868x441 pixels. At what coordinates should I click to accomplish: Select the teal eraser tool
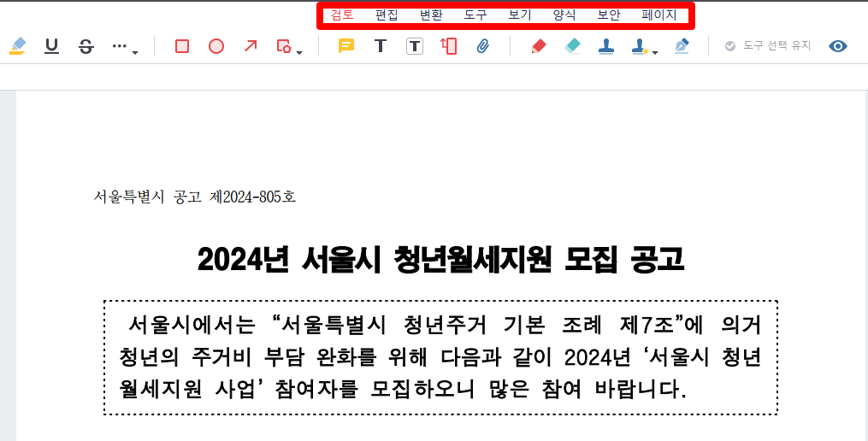[x=572, y=46]
